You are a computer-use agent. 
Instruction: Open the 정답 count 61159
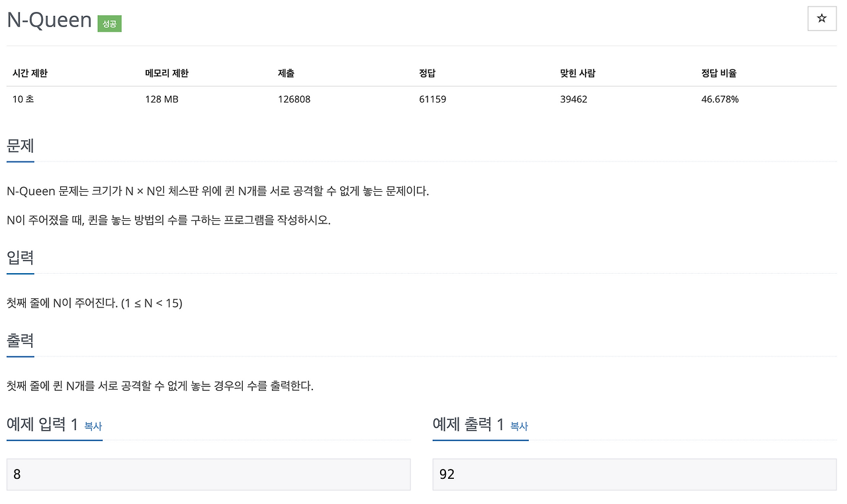[x=432, y=99]
